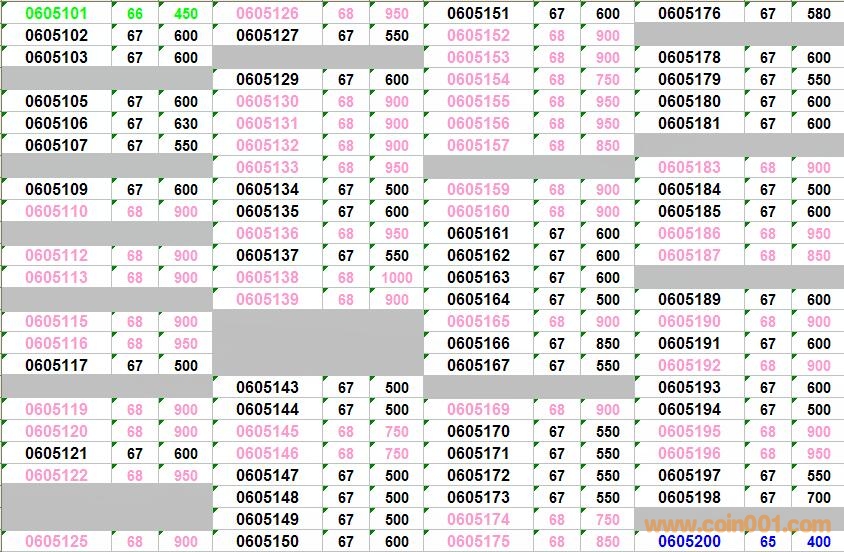
Task: Select the price cell showing 1000
Action: point(396,278)
